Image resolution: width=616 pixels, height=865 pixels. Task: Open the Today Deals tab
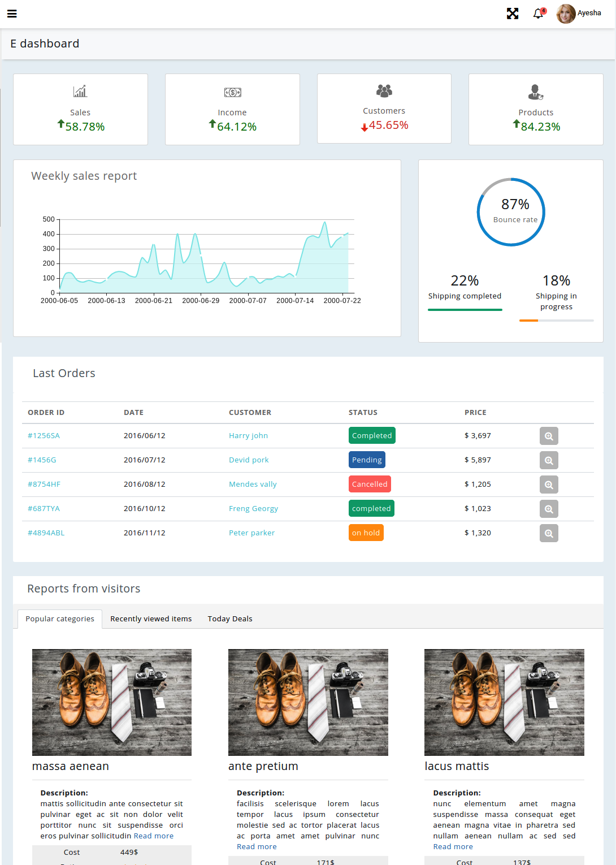[230, 619]
